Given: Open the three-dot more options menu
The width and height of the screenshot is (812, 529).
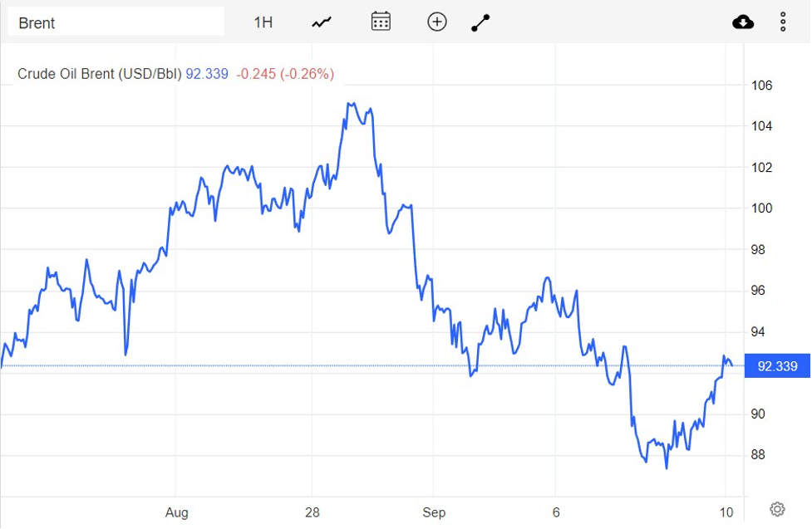Looking at the screenshot, I should [x=783, y=22].
